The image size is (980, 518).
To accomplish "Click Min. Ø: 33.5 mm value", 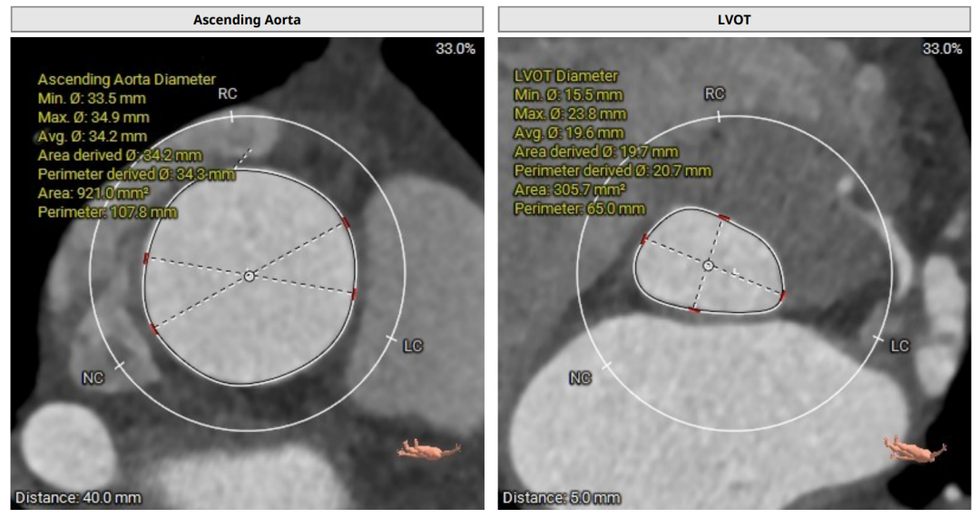I will pyautogui.click(x=92, y=98).
